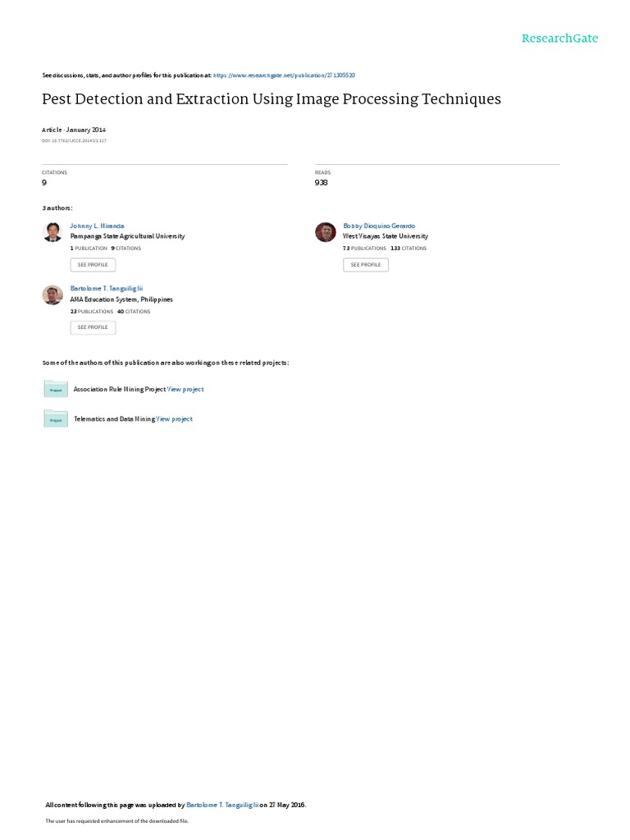Viewport: 630px width, 840px height.
Task: Click Bobby Dioquino Gerardo's profile photo
Action: [325, 232]
